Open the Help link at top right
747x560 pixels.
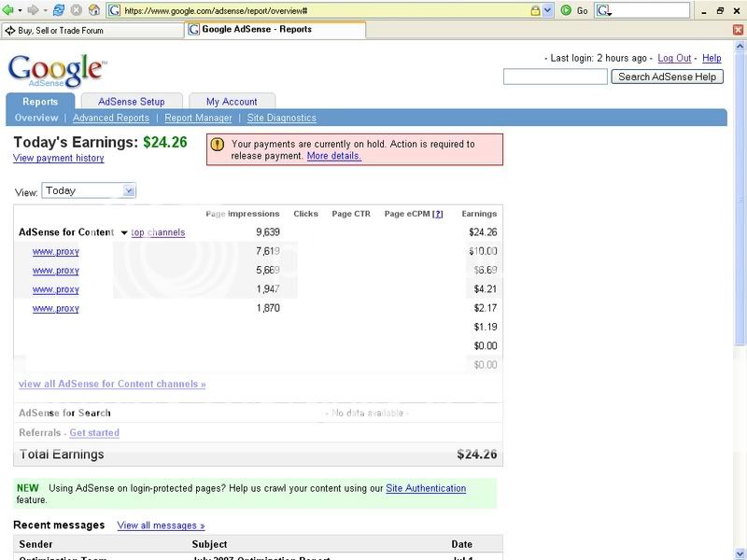712,58
